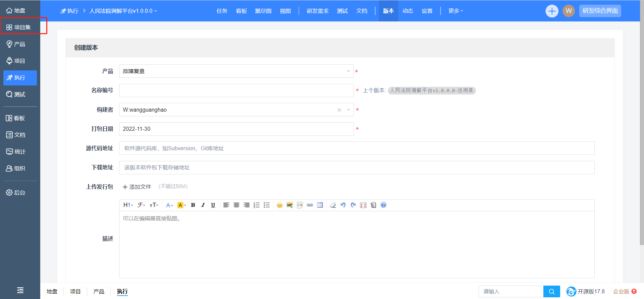Collapse sidebar using bottom menu icon
The width and height of the screenshot is (644, 299).
[x=20, y=290]
